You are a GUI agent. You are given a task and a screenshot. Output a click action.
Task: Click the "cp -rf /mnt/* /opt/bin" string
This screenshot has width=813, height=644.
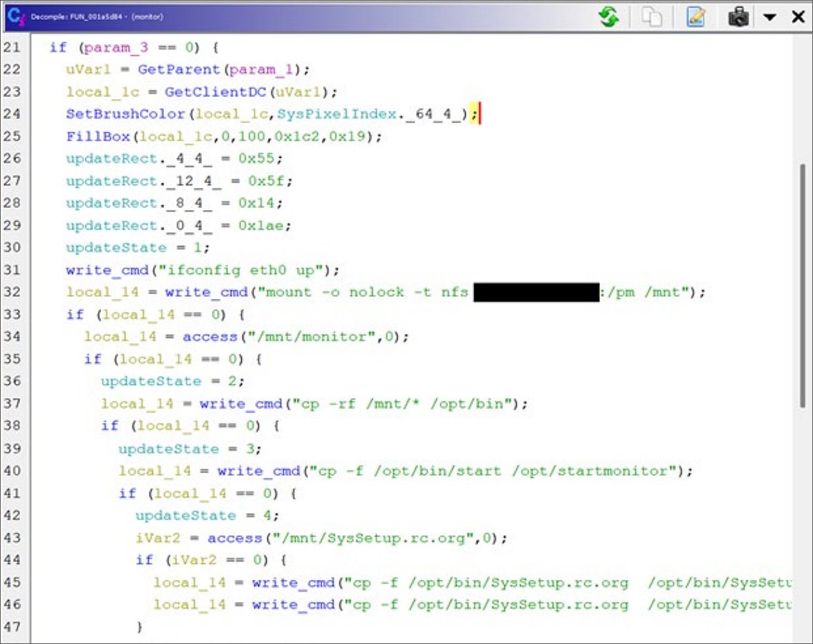(x=402, y=404)
